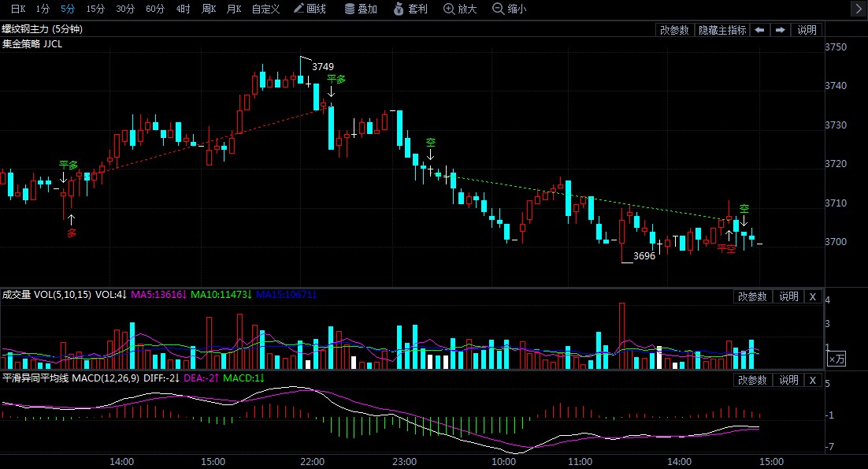This screenshot has width=868, height=469.
Task: Click 改参数 for the main chart
Action: point(674,30)
